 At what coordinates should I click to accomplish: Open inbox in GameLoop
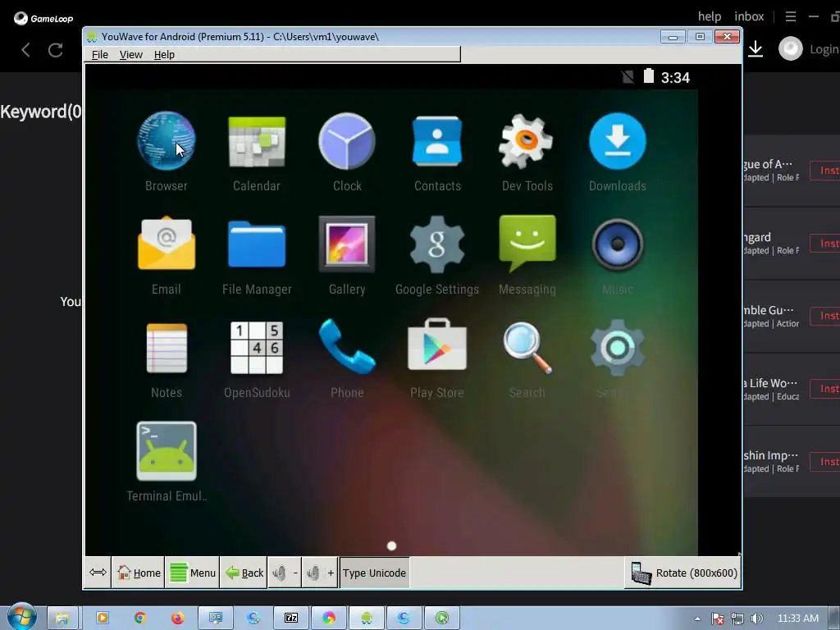click(x=749, y=16)
